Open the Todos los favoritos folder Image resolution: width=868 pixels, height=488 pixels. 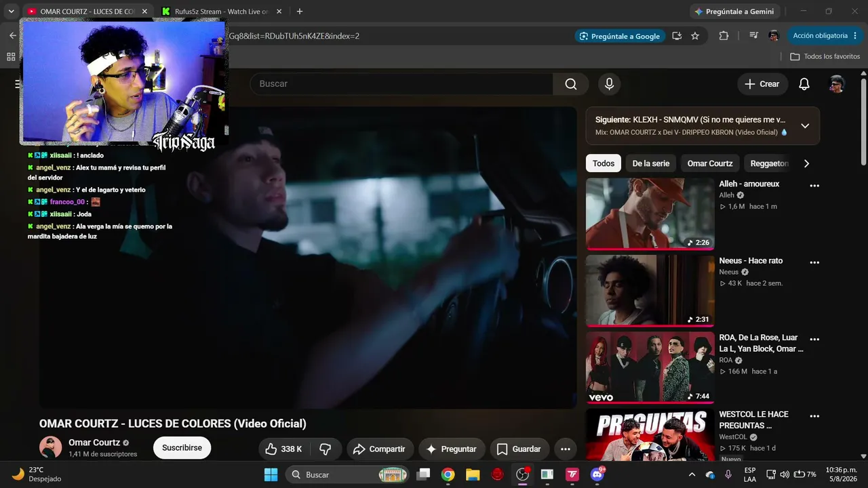(x=825, y=57)
